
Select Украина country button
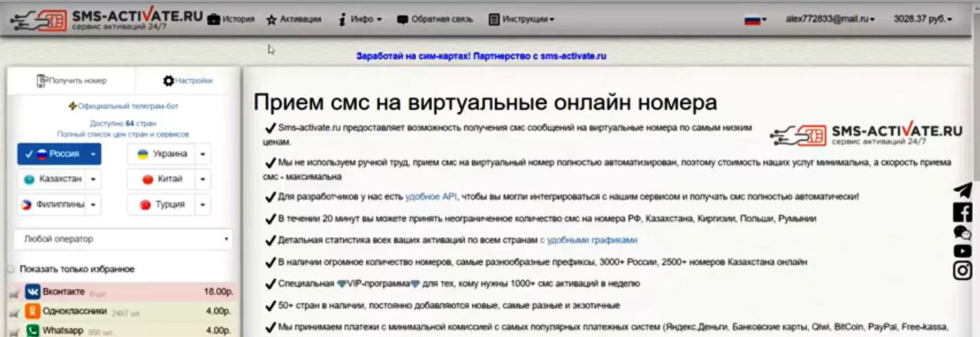(161, 154)
